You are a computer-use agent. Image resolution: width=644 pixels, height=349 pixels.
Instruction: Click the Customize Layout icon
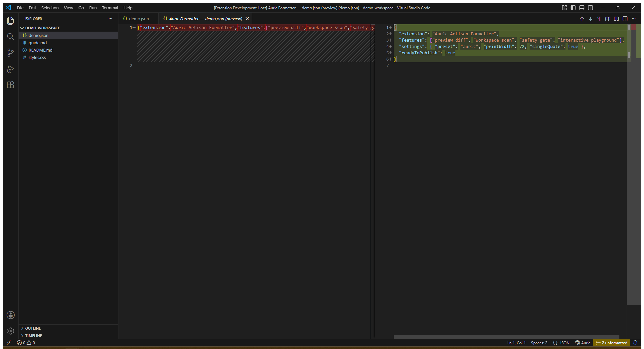564,8
